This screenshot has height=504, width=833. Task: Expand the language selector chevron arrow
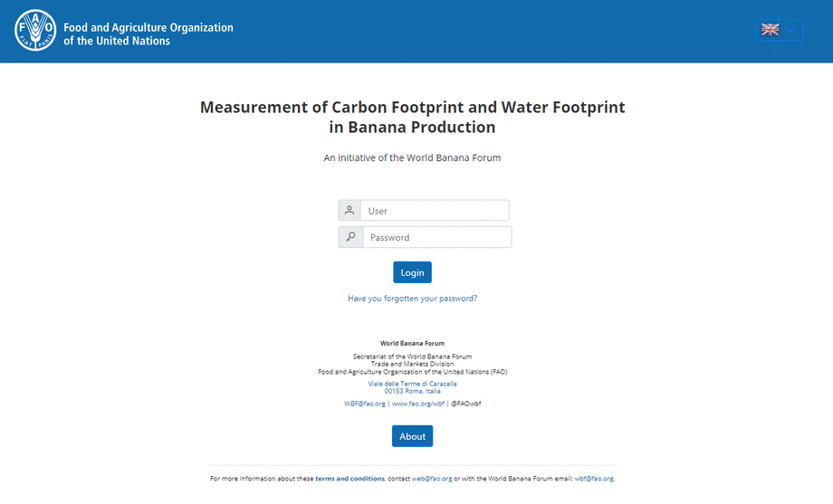[791, 30]
